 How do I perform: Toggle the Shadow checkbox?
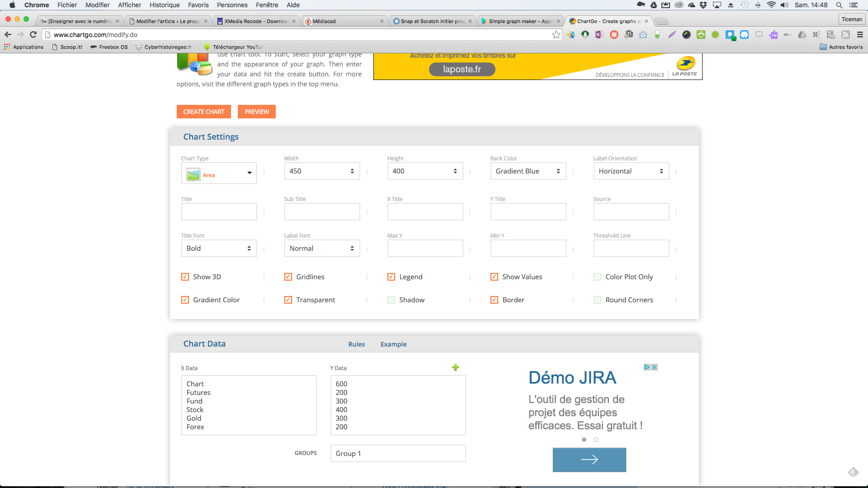391,300
